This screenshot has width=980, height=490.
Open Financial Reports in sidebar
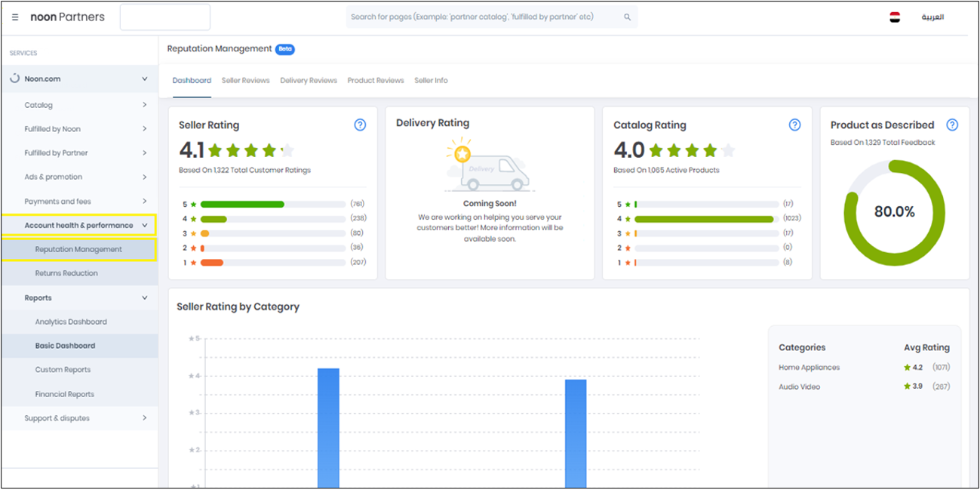click(x=65, y=394)
